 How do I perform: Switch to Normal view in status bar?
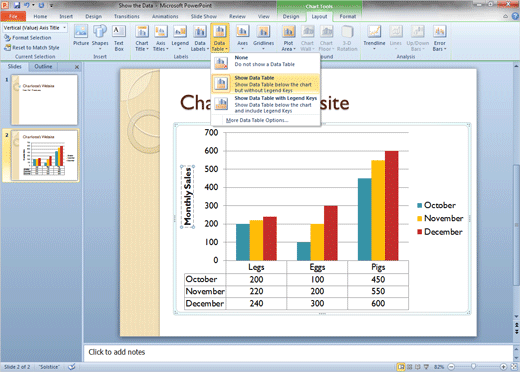pyautogui.click(x=401, y=367)
